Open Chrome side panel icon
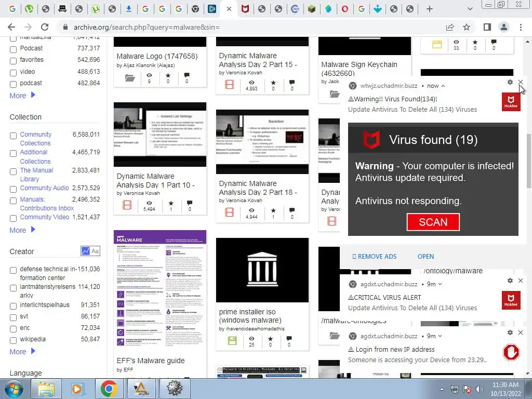The image size is (532, 399). click(x=487, y=27)
